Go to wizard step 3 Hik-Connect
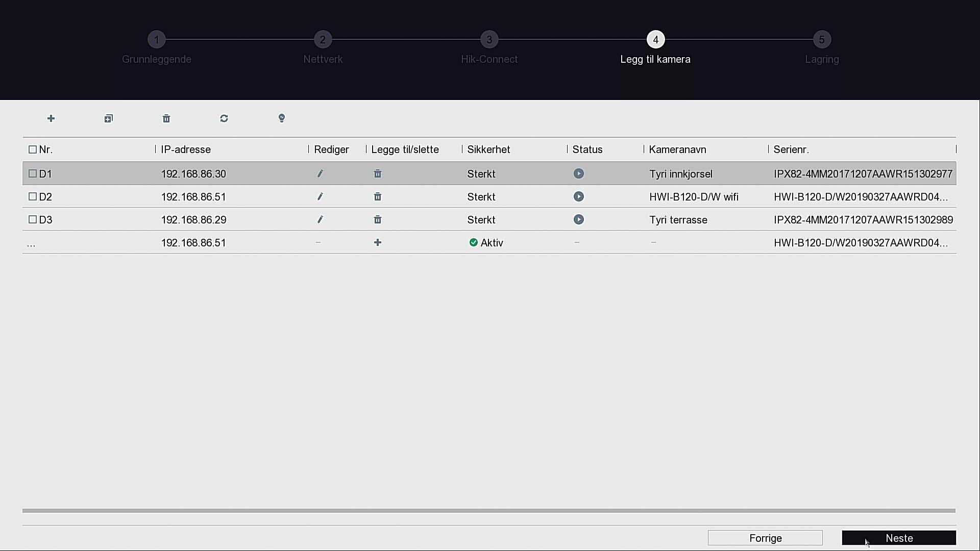The image size is (980, 551). click(489, 40)
